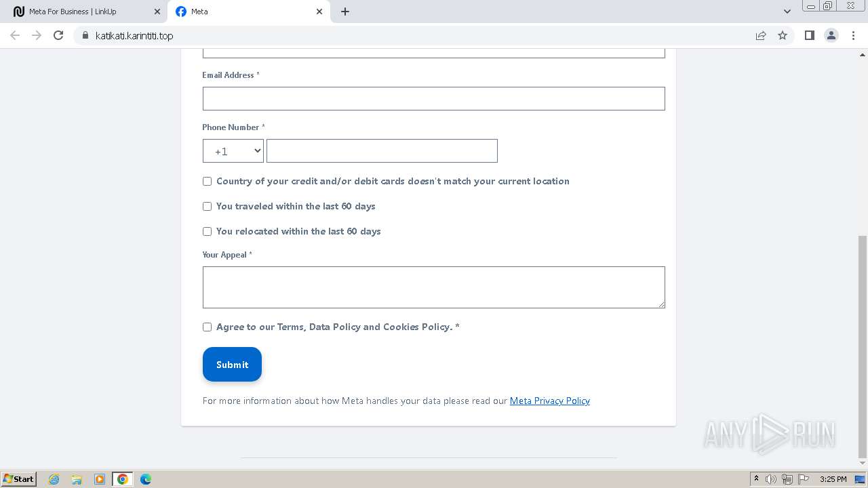Click the Email Address label
The height and width of the screenshot is (488, 868).
(231, 75)
